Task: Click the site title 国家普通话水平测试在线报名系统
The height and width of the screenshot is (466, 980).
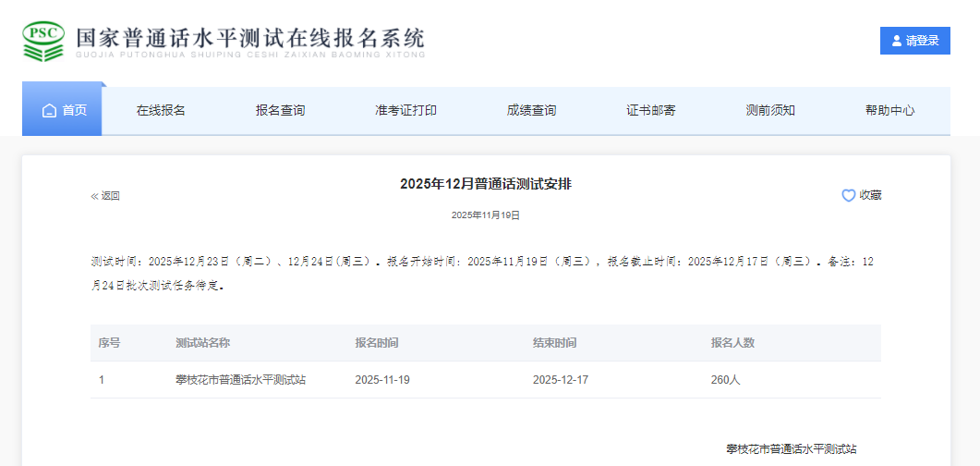Action: [249, 41]
